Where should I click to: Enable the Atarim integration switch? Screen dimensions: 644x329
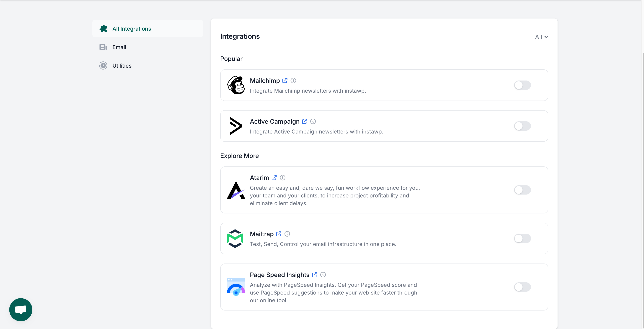point(522,190)
